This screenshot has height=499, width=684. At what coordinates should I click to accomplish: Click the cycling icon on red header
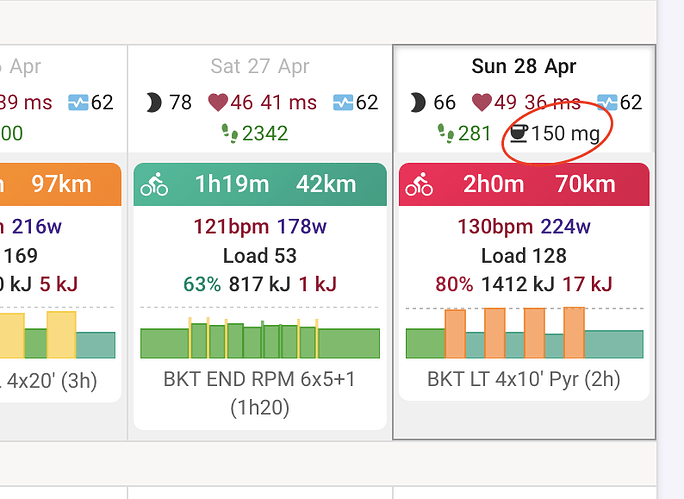point(419,184)
